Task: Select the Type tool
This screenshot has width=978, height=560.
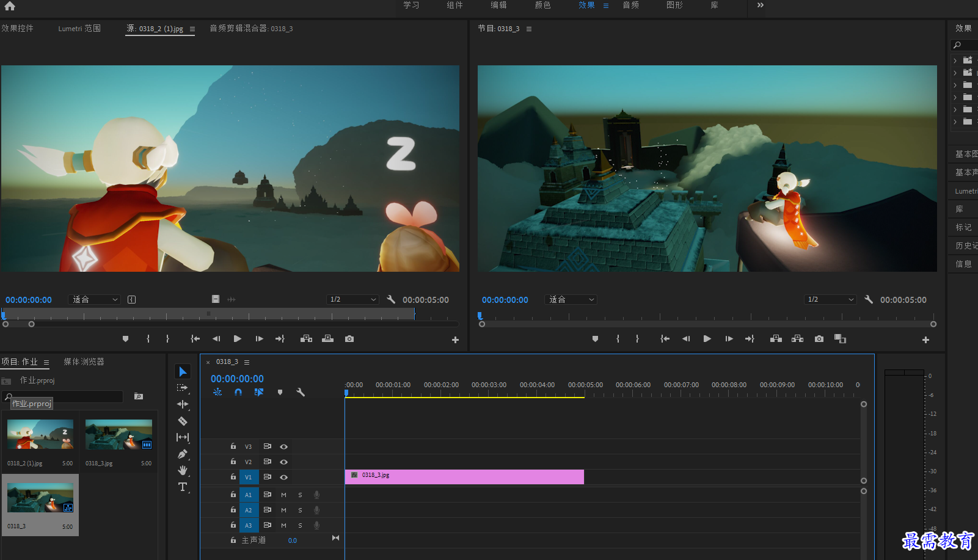Action: (x=182, y=487)
